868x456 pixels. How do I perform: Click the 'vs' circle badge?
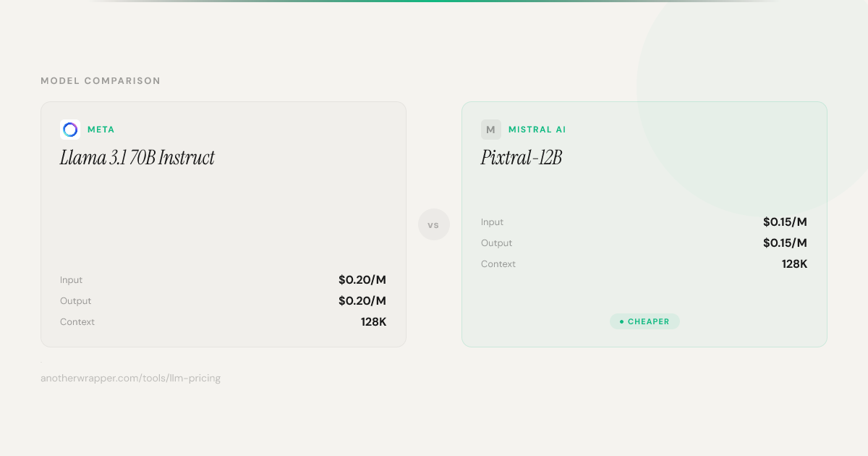(433, 224)
